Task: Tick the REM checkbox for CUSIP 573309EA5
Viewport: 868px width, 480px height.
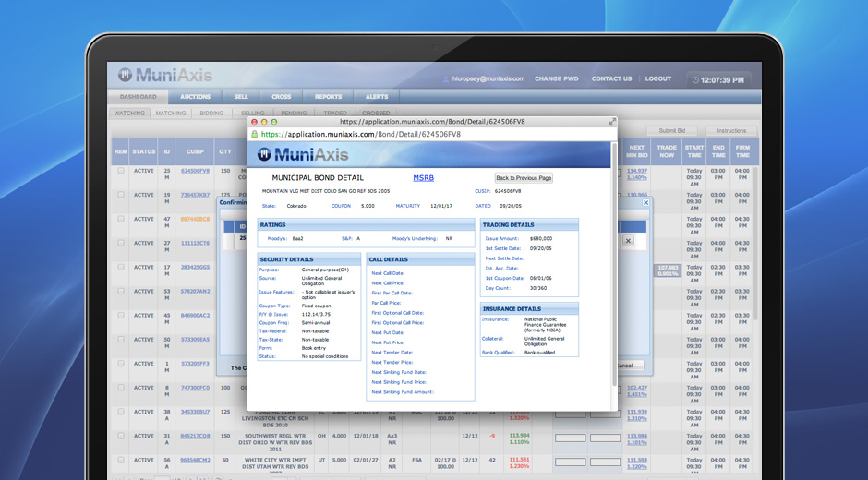Action: click(x=121, y=340)
